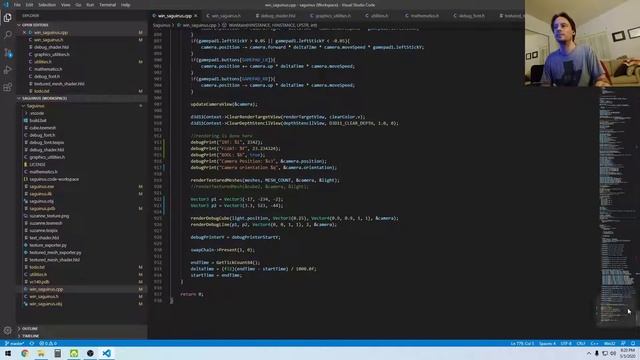Open the Manage gear in activity bar
640x360 pixels.
pos(7,330)
